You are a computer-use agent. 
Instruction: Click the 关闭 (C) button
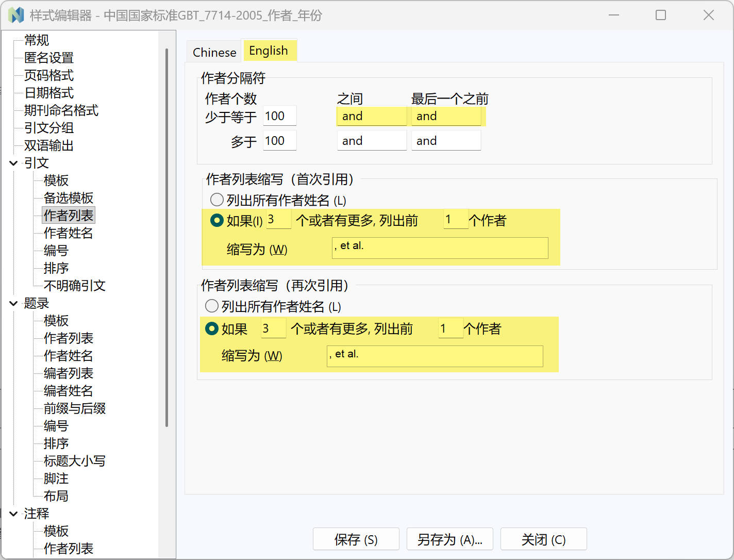coord(543,539)
